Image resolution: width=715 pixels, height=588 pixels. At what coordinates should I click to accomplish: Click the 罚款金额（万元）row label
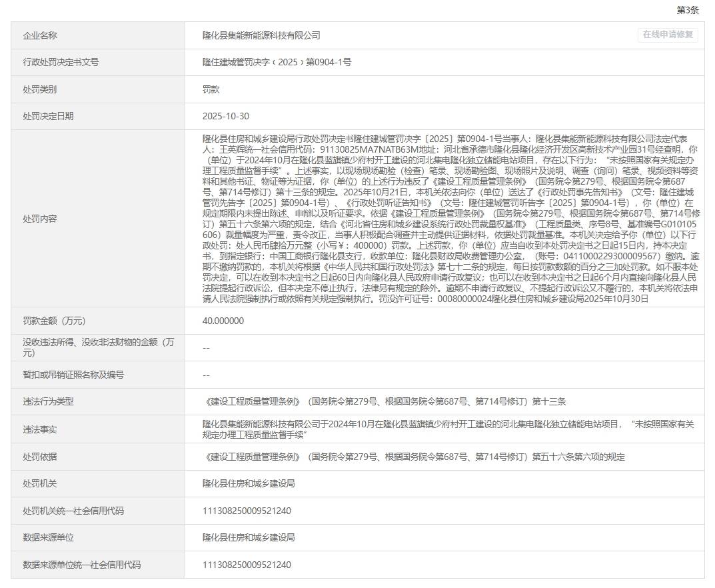[x=55, y=321]
